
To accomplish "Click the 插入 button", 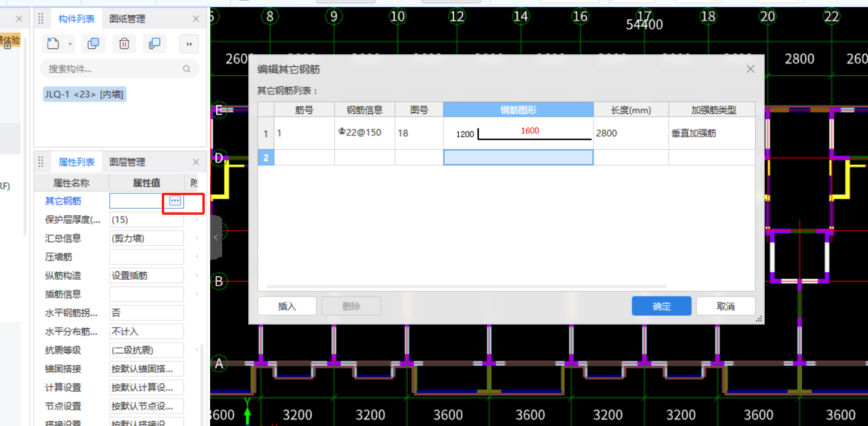I will tap(287, 306).
